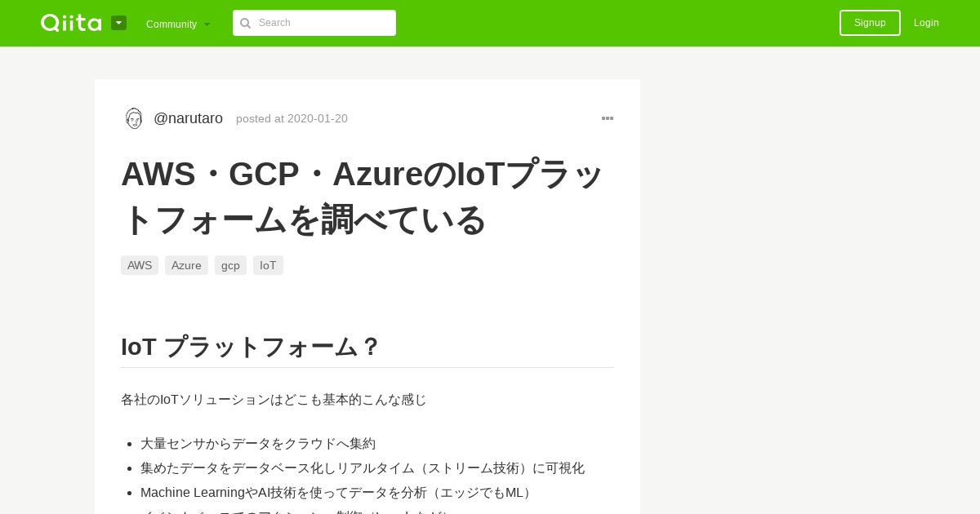
Task: Select the gcp tag
Action: 230,265
